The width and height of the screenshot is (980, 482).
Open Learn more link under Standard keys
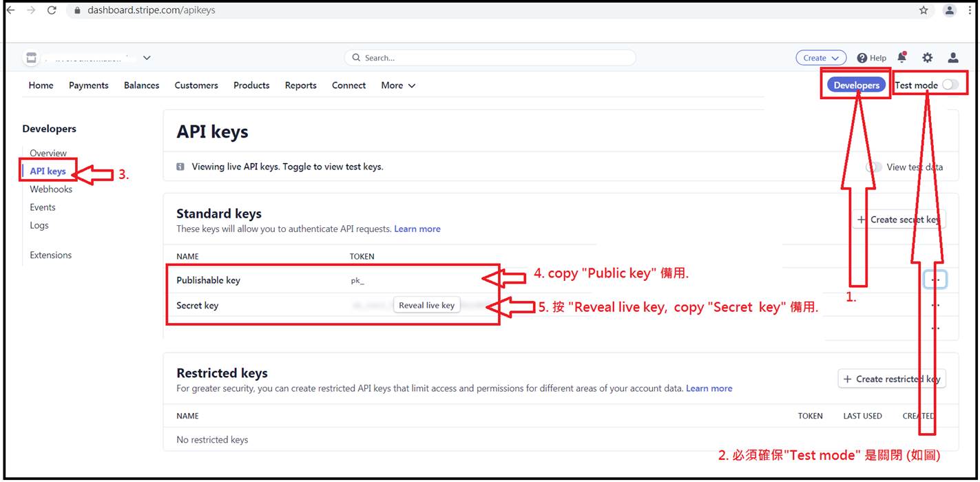[x=417, y=229]
